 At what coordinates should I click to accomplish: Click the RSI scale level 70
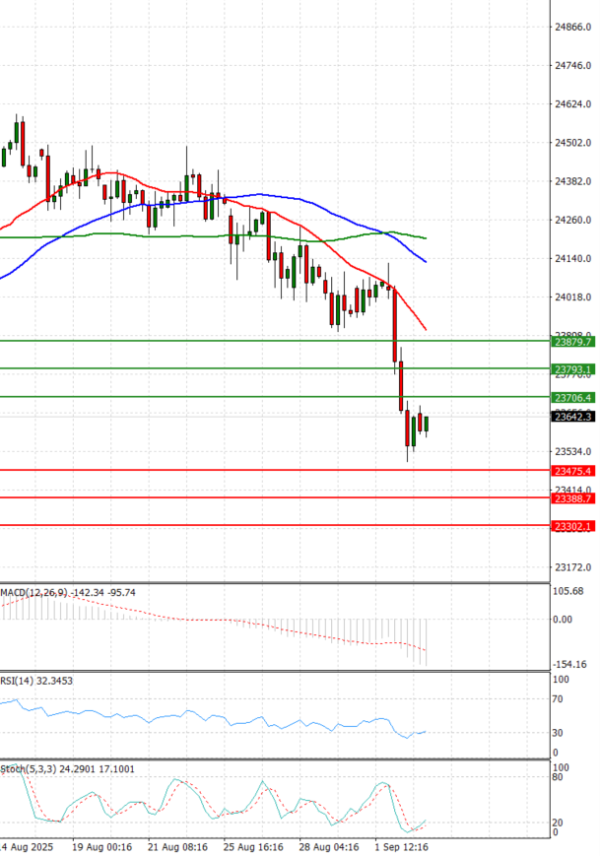coord(557,699)
